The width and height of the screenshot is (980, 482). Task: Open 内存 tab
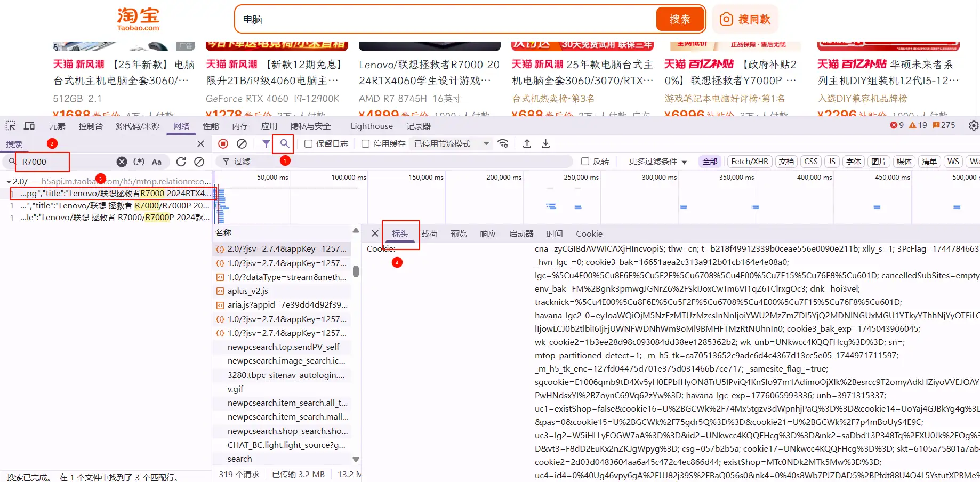[x=240, y=126]
